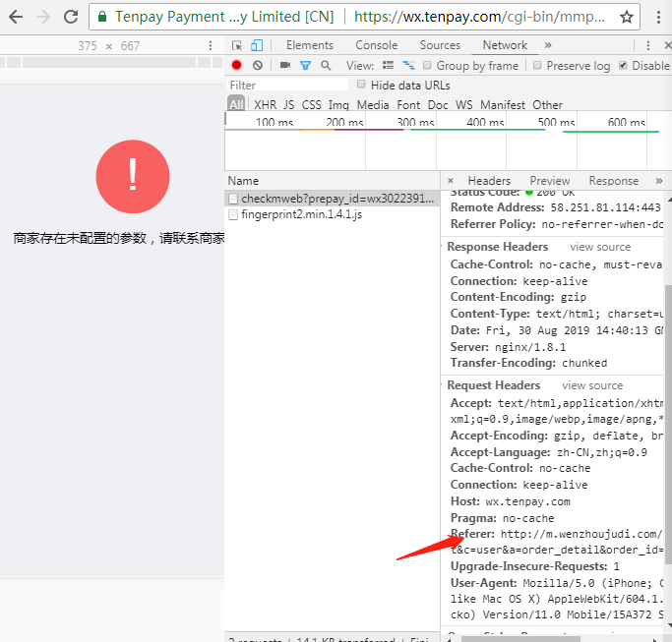This screenshot has width=672, height=642.
Task: Open DevTools customize three-dot menu
Action: (648, 45)
